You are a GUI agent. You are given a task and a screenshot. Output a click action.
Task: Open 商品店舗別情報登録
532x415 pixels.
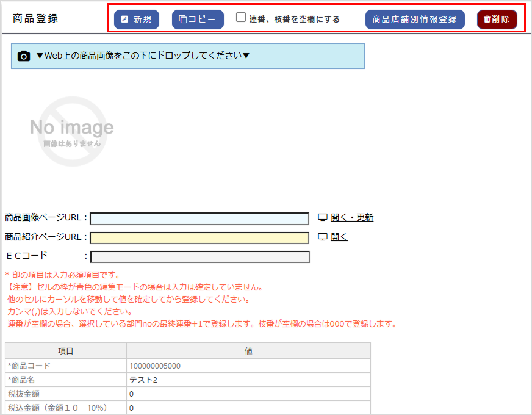[x=415, y=20]
